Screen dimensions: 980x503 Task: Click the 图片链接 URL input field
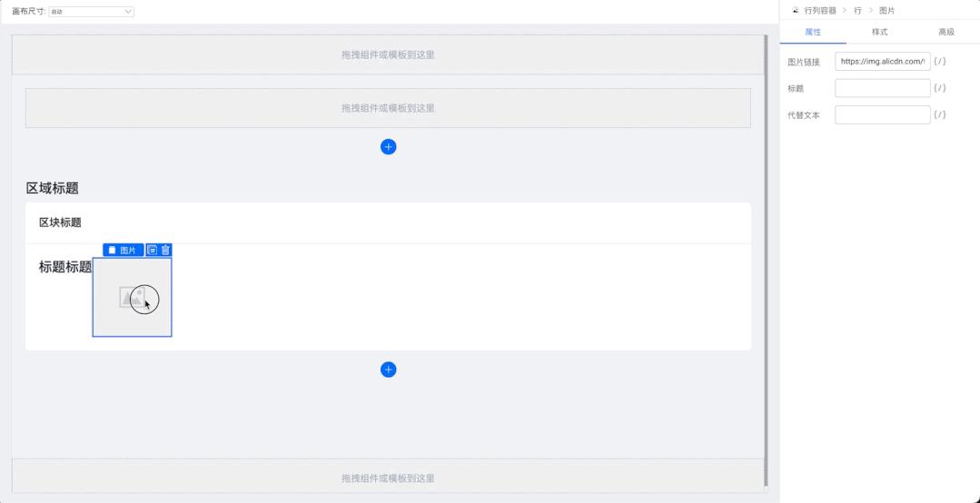[882, 62]
